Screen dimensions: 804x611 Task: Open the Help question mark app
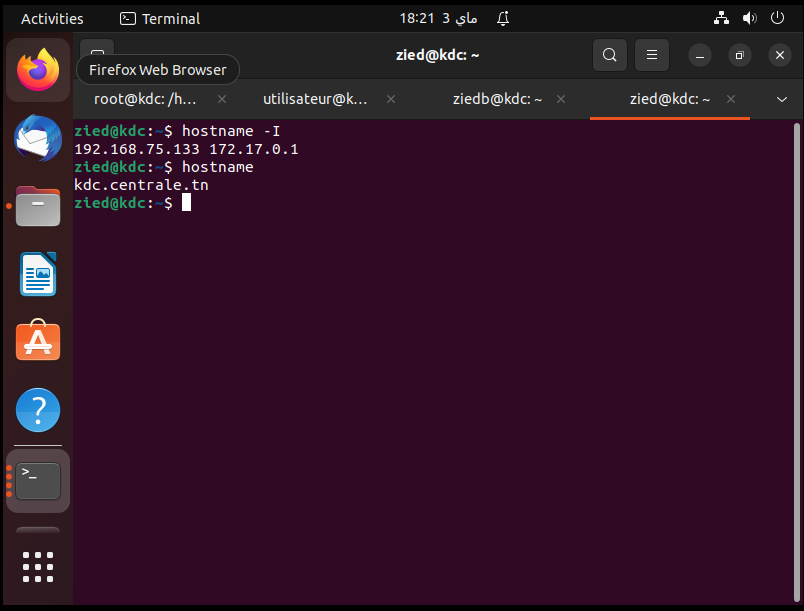click(38, 410)
